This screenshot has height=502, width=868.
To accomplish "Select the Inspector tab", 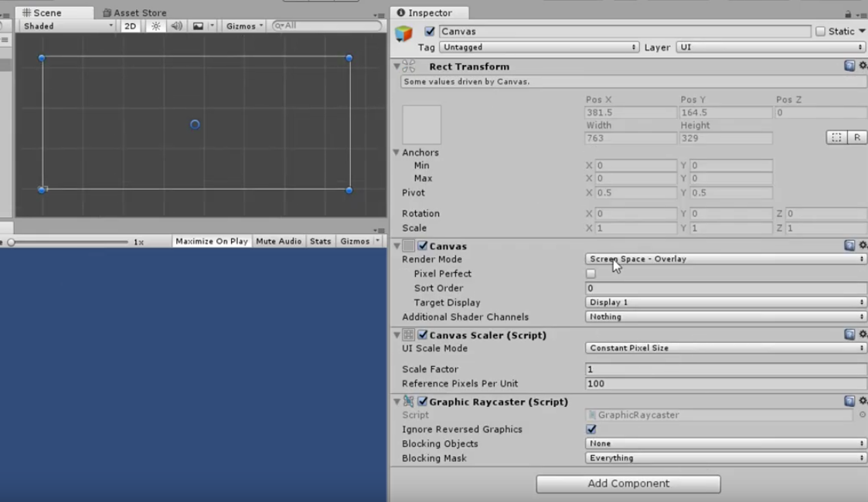I will 428,12.
